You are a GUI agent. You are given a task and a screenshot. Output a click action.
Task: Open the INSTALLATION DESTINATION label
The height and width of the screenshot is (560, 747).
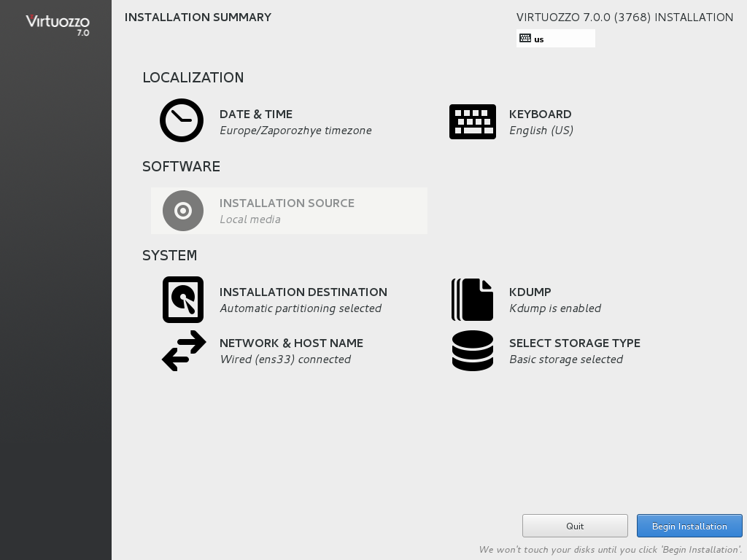(x=303, y=292)
